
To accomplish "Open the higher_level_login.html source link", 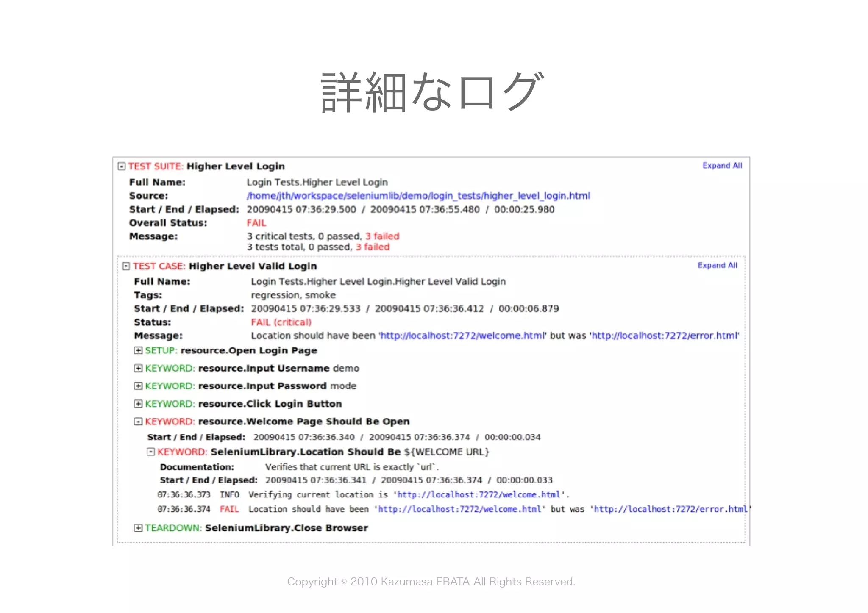I will click(418, 196).
